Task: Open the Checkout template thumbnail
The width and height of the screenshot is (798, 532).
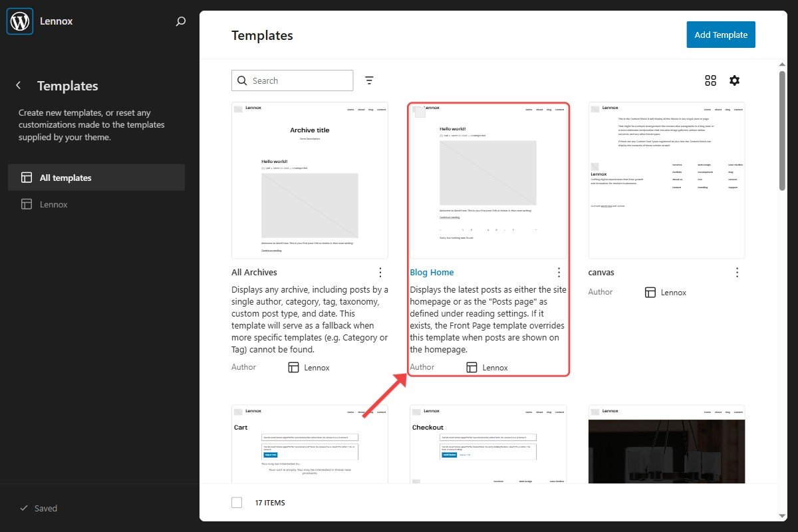Action: (489, 444)
